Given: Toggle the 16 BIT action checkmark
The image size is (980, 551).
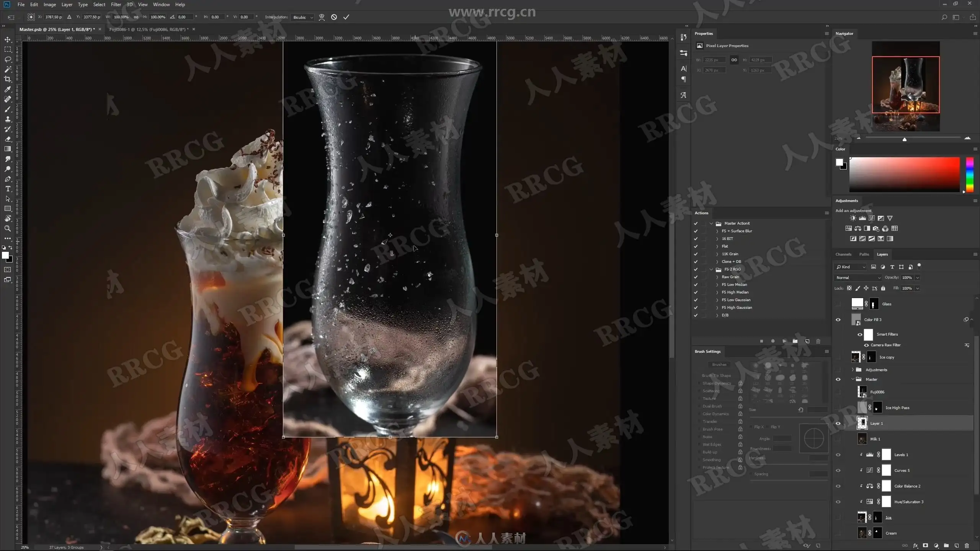Looking at the screenshot, I should coord(696,238).
